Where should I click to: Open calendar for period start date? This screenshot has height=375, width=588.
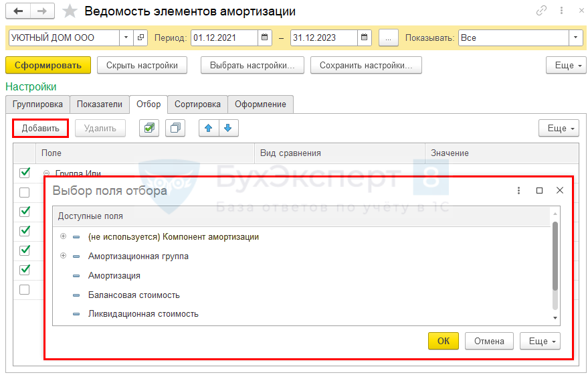(265, 37)
